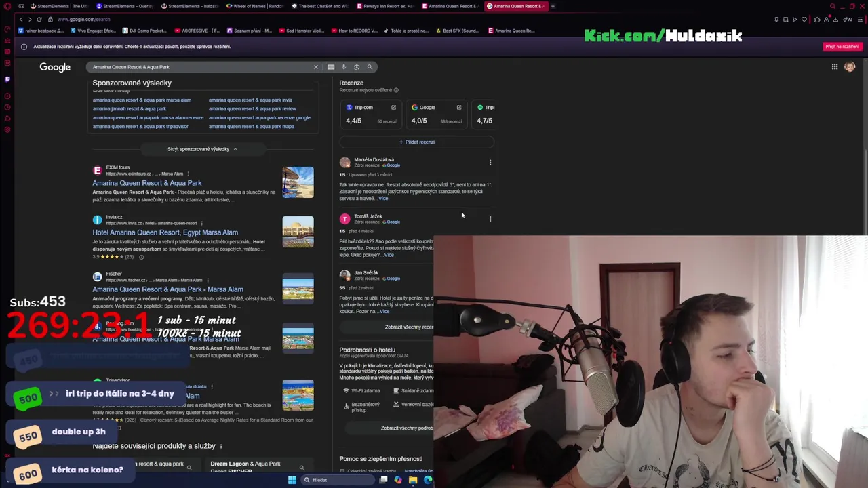Screen dimensions: 868x488
Task: Search by image with the lens icon
Action: (357, 67)
